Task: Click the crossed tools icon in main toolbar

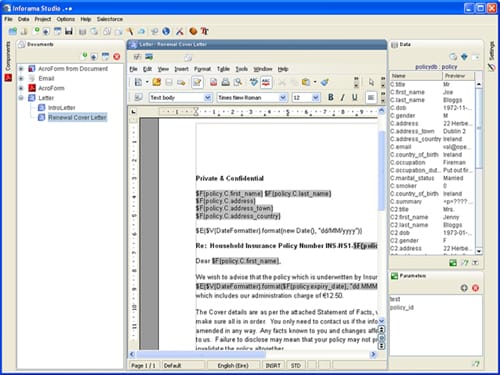Action: tap(180, 31)
